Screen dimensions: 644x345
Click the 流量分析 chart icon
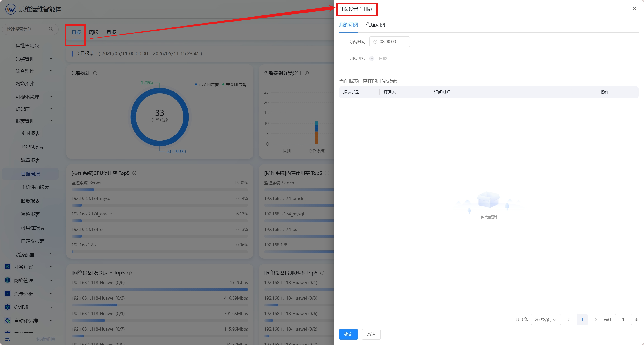7,294
